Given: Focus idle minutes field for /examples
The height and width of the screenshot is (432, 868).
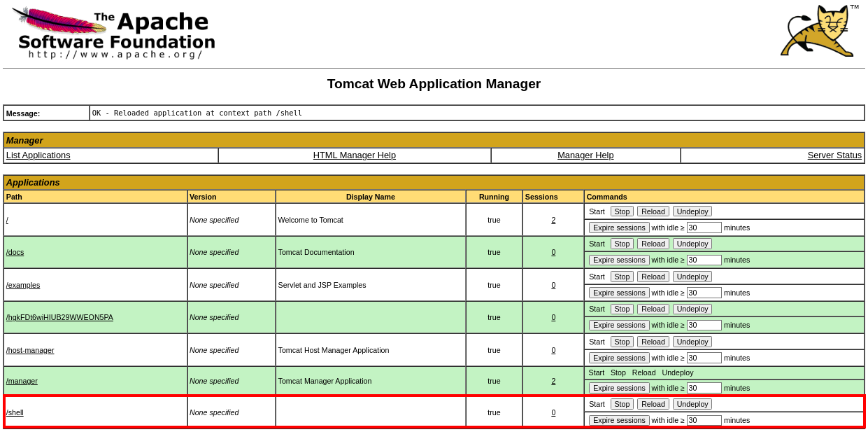Looking at the screenshot, I should [x=704, y=293].
